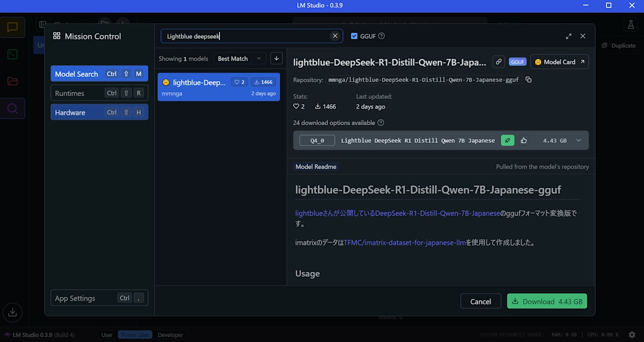Copy the model link with chain icon
Image resolution: width=644 pixels, height=342 pixels.
pos(499,62)
